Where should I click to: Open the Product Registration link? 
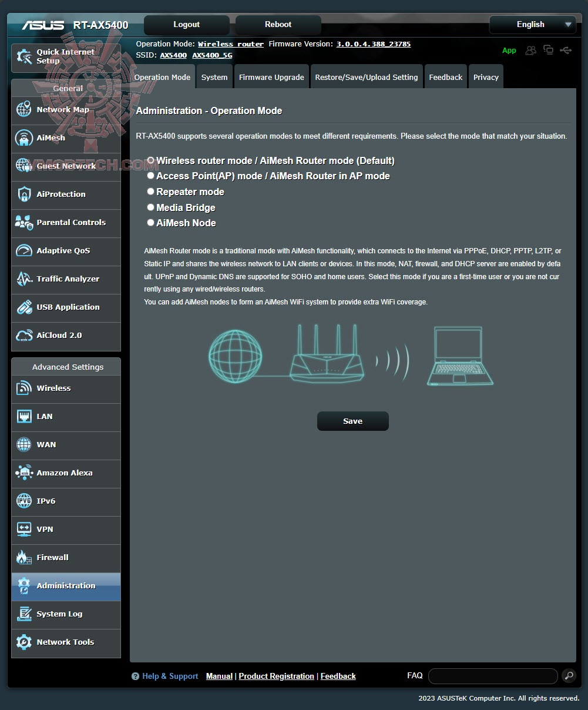coord(276,676)
